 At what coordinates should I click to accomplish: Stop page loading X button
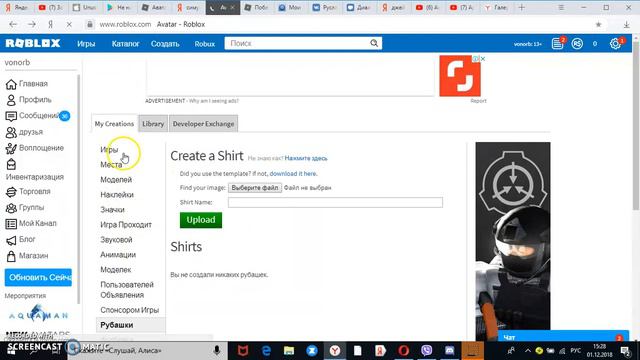pyautogui.click(x=69, y=24)
